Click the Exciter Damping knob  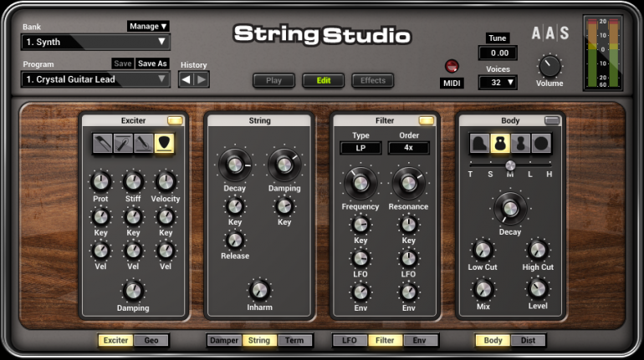pyautogui.click(x=133, y=292)
